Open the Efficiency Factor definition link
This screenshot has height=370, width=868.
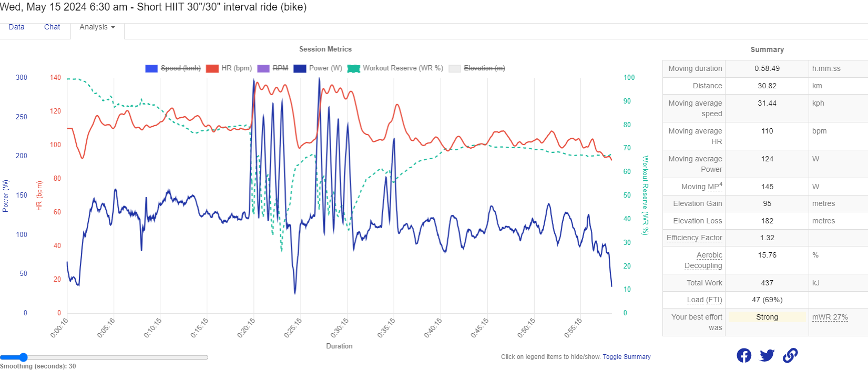pyautogui.click(x=694, y=238)
